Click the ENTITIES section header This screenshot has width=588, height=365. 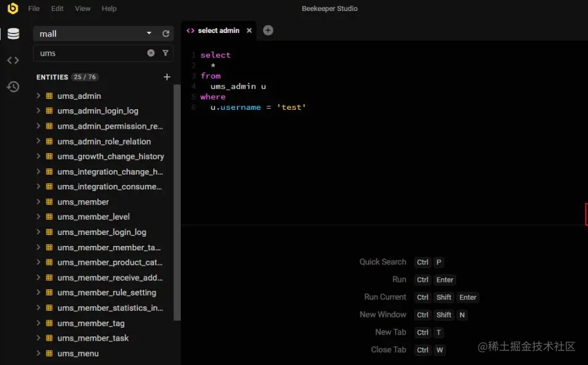click(x=52, y=77)
